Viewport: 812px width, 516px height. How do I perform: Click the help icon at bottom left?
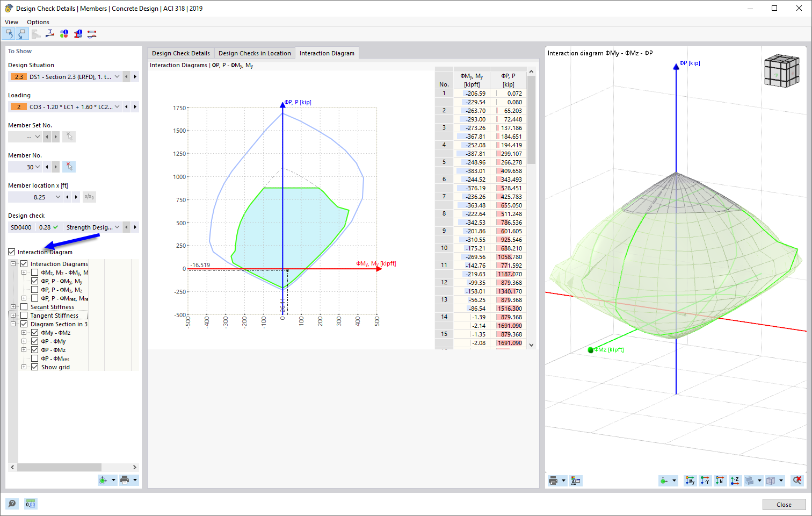(12, 504)
